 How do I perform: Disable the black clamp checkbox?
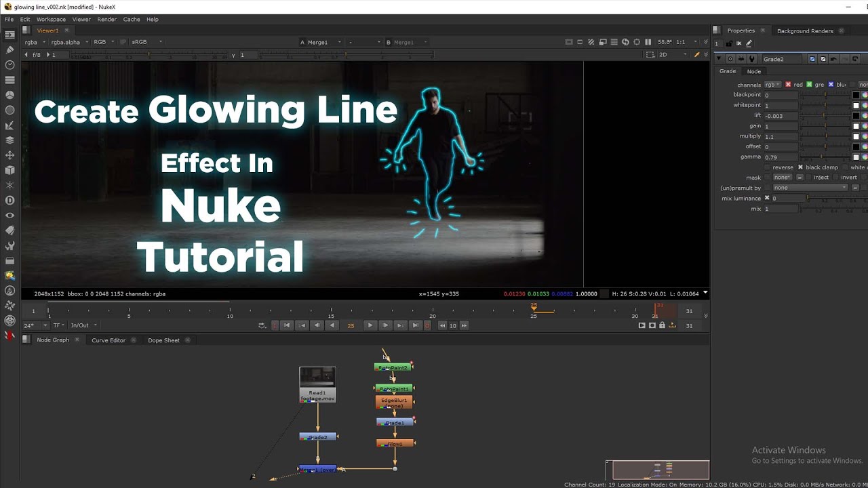pos(801,167)
